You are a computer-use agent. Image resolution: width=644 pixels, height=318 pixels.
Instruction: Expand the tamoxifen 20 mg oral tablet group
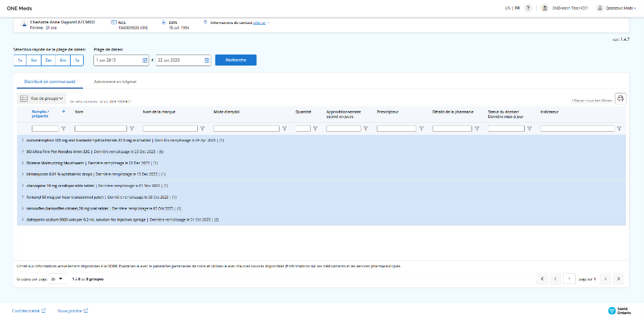[x=23, y=208]
